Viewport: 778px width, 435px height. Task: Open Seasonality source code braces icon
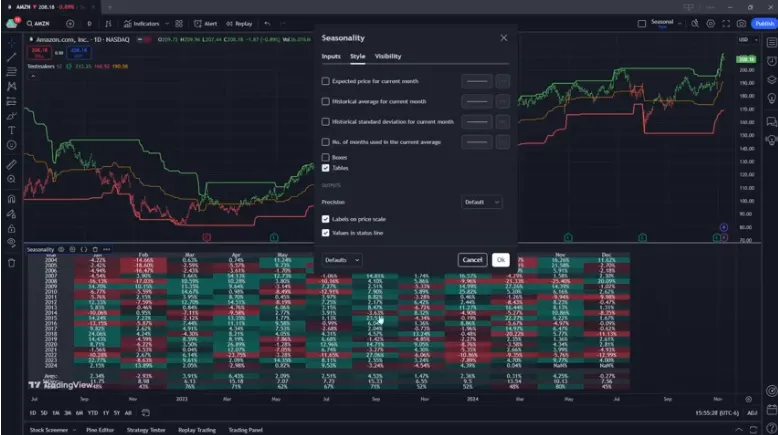click(x=83, y=249)
